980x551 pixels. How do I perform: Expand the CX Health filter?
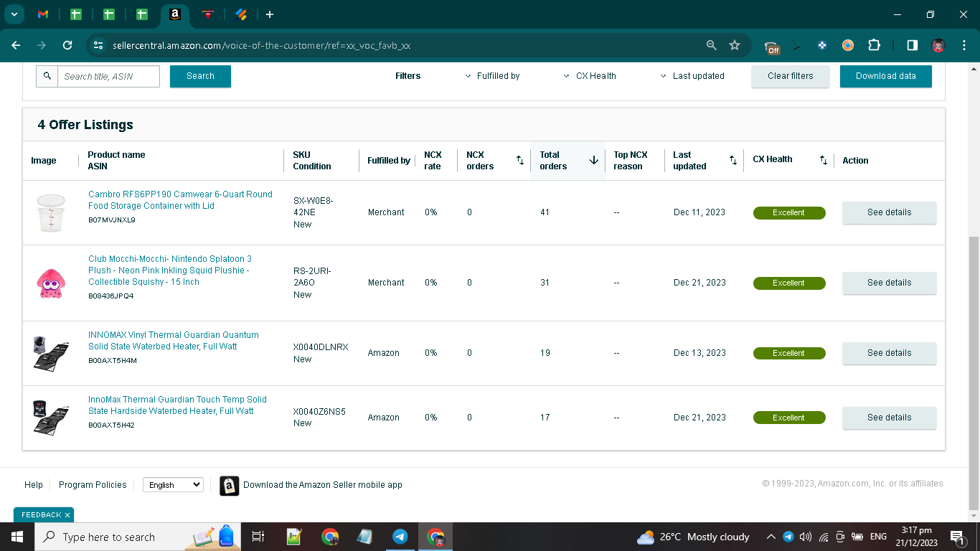coord(590,76)
